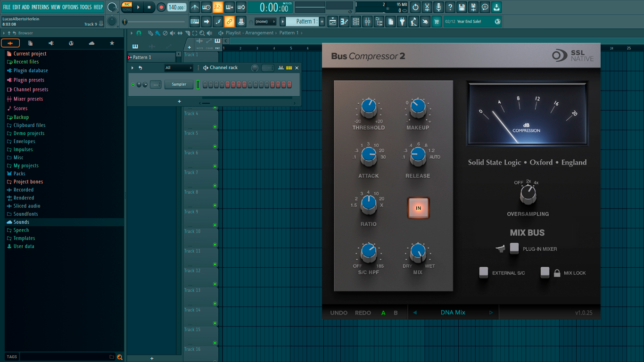Toggle loop recording icon

click(x=241, y=7)
